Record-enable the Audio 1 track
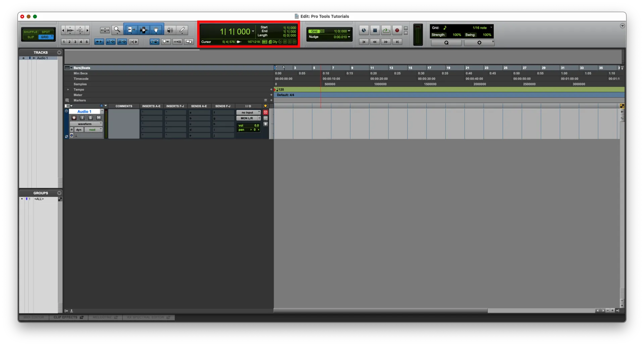Viewport: 644px width, 346px height. point(73,117)
